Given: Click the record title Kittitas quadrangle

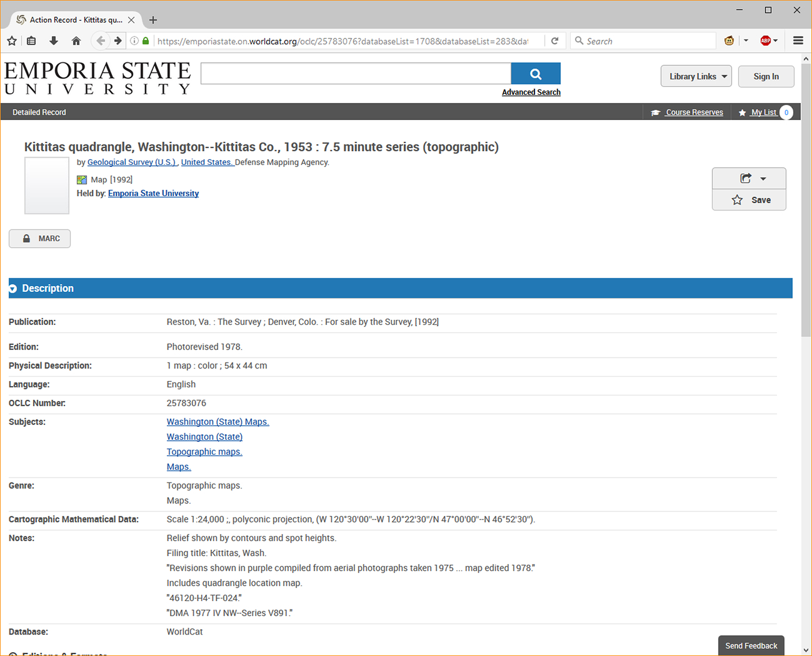Looking at the screenshot, I should pyautogui.click(x=261, y=147).
